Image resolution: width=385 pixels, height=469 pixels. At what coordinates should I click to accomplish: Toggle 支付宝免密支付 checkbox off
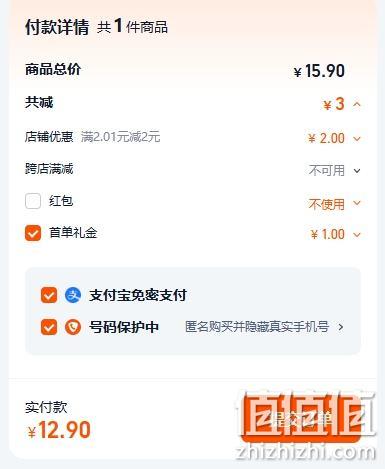49,295
